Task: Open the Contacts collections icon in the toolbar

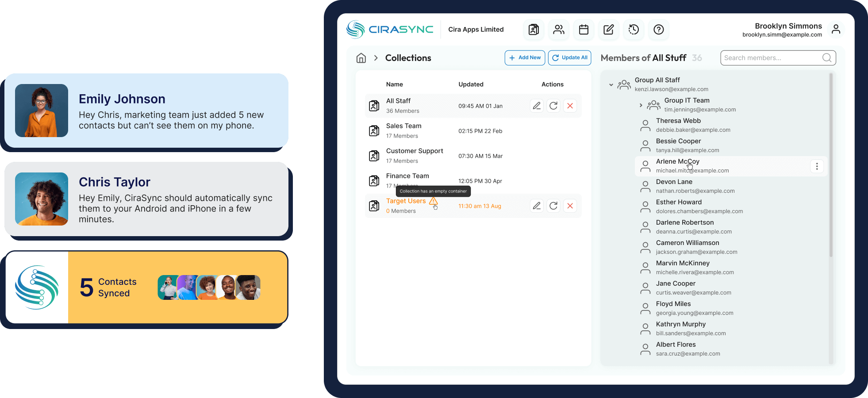Action: (x=534, y=30)
